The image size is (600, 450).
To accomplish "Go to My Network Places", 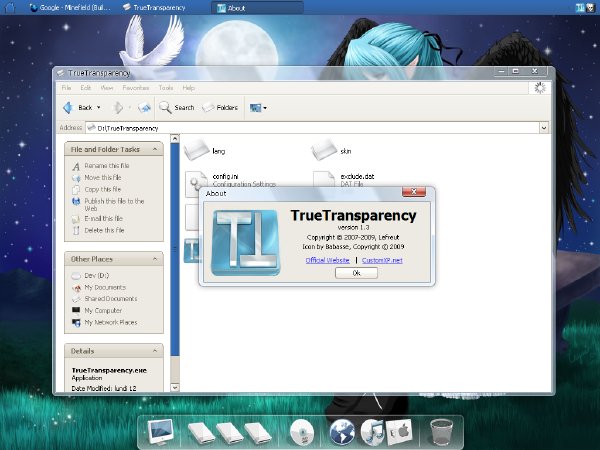I will [x=111, y=323].
